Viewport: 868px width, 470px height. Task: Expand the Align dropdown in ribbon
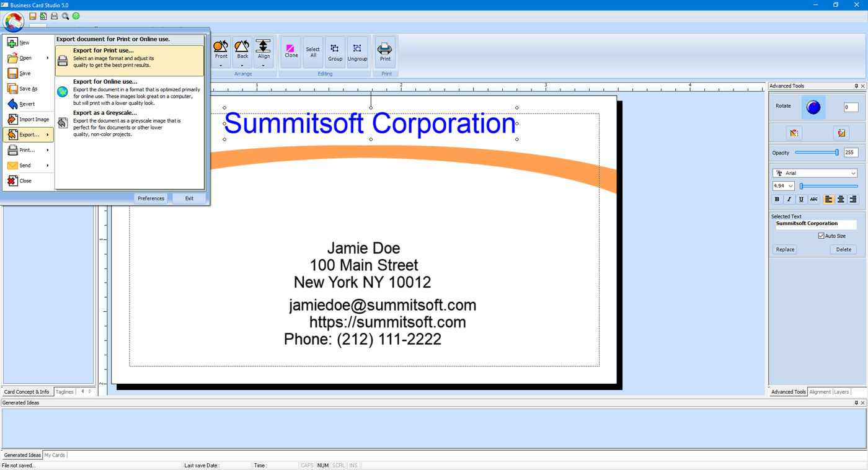tap(263, 64)
